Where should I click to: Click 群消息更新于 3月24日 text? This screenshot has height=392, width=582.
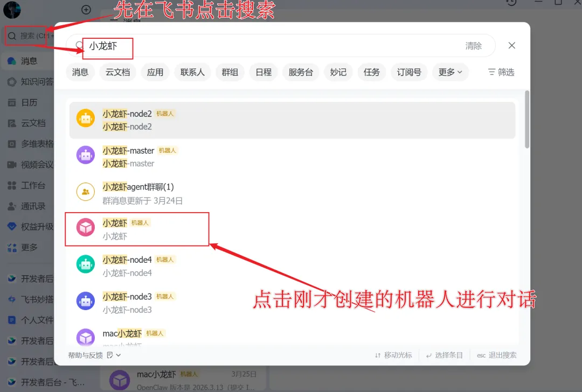(x=142, y=201)
